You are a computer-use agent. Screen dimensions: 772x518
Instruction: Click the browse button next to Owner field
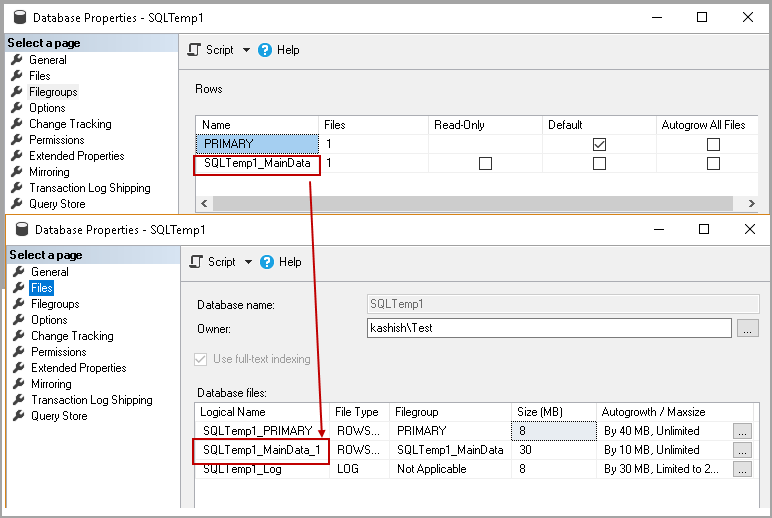tap(748, 328)
